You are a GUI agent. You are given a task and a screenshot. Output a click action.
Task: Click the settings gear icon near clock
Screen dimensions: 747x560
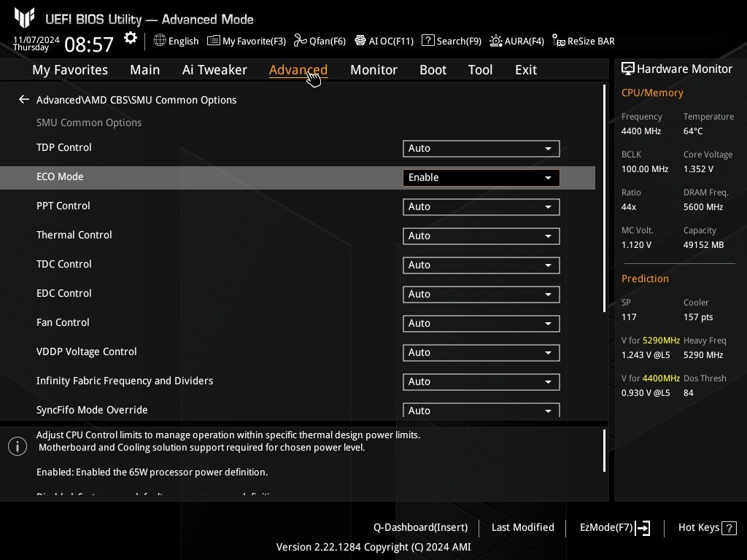[131, 38]
